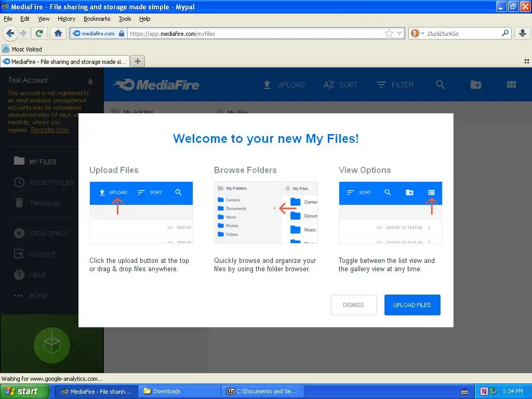
Task: Click the View Options tutorial thumbnail
Action: (390, 212)
